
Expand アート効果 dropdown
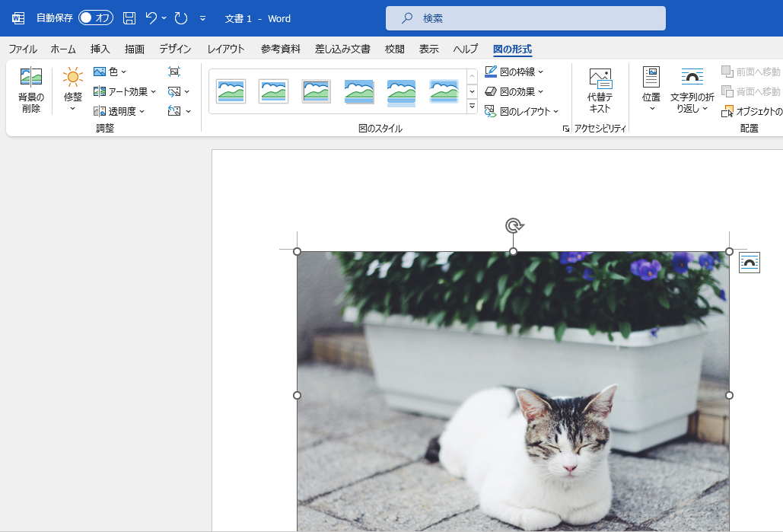(125, 91)
